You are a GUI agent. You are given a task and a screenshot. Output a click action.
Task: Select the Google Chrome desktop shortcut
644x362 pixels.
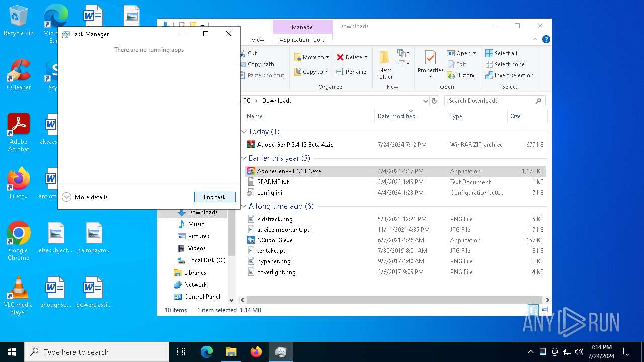[19, 241]
